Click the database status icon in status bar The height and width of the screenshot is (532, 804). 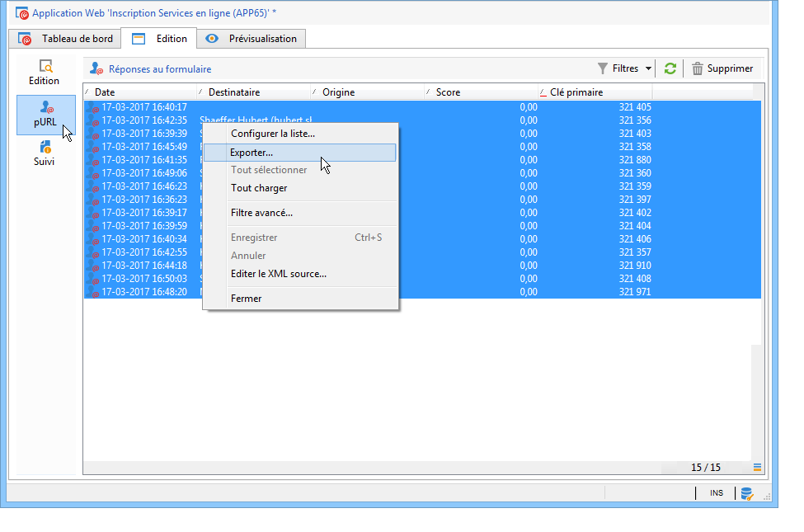tap(746, 493)
